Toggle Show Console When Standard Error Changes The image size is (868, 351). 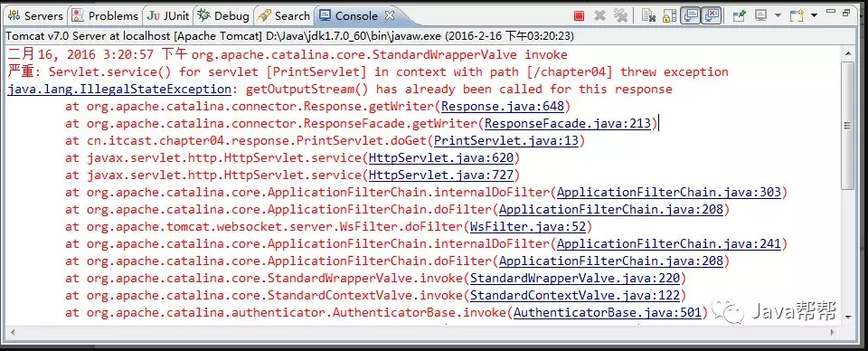coord(711,15)
